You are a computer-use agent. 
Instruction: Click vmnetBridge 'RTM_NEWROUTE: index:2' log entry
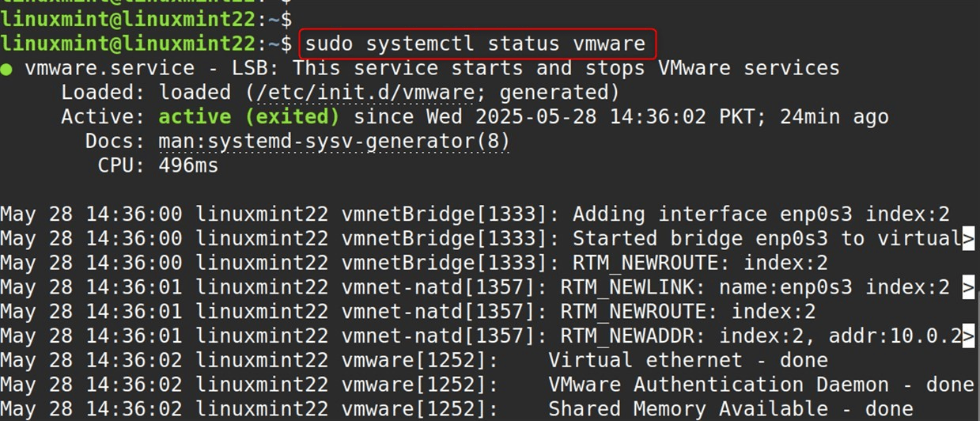point(700,264)
